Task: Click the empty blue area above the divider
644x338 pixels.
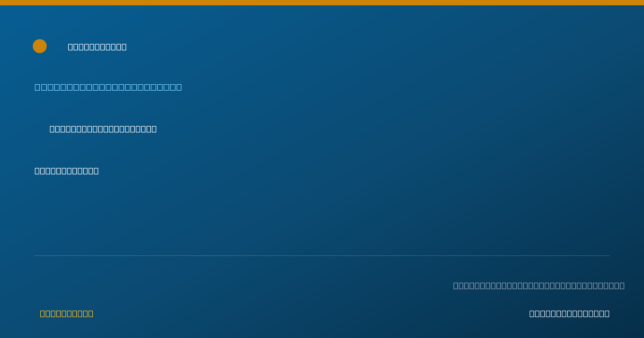Action: (x=322, y=215)
